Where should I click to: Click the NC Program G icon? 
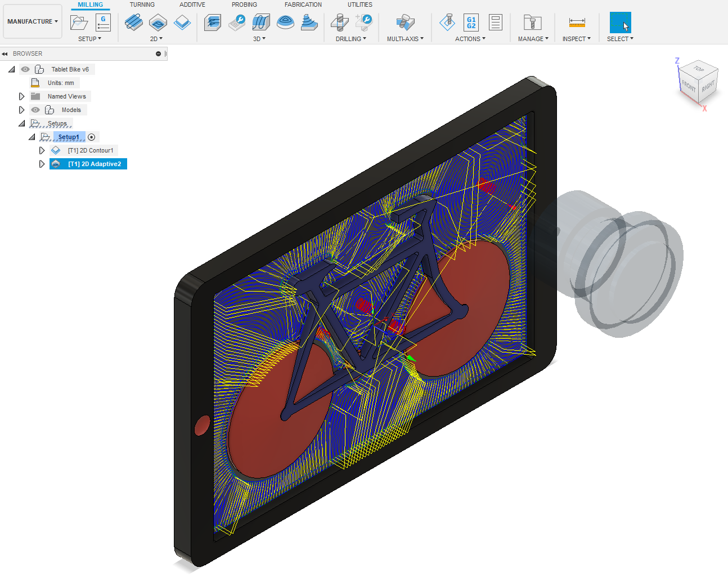point(103,23)
